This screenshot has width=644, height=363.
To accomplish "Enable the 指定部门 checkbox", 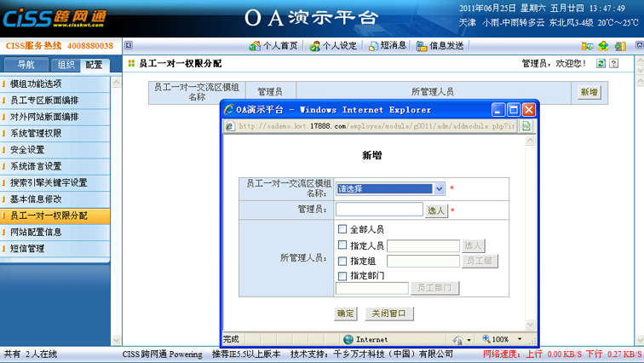I will pyautogui.click(x=342, y=276).
